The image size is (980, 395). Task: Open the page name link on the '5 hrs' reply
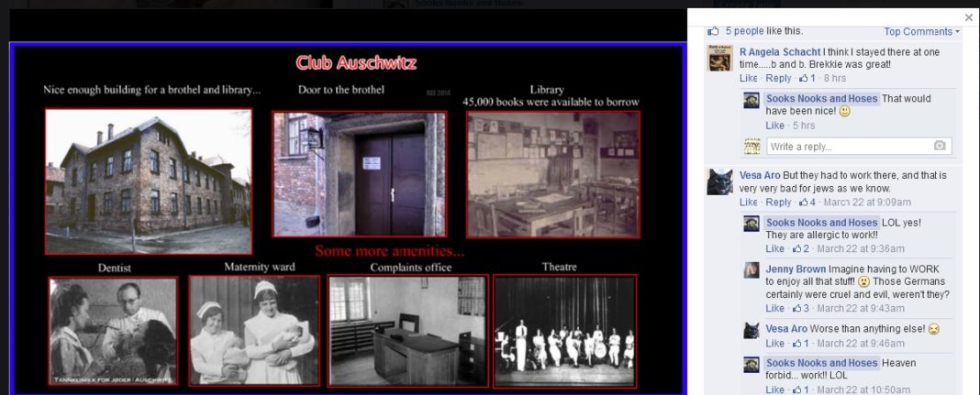[822, 99]
